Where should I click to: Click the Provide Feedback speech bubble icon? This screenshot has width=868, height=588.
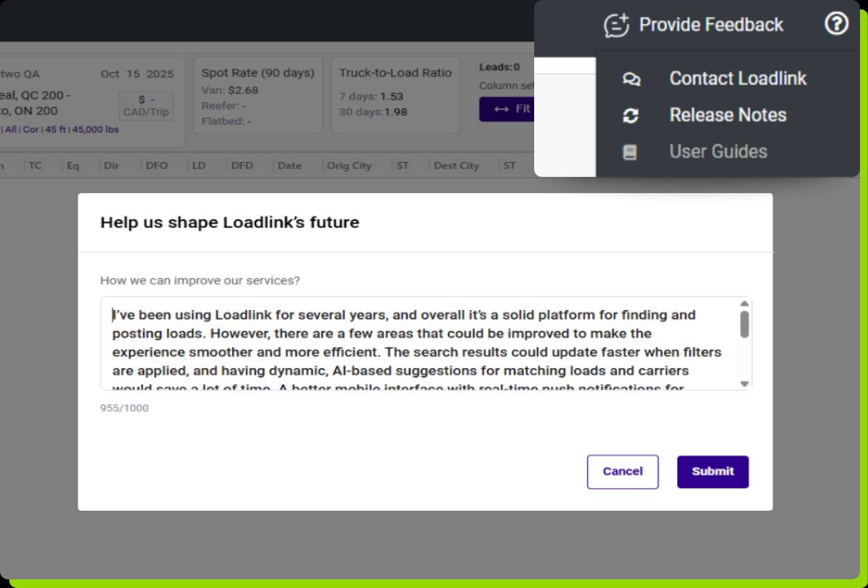click(x=616, y=25)
